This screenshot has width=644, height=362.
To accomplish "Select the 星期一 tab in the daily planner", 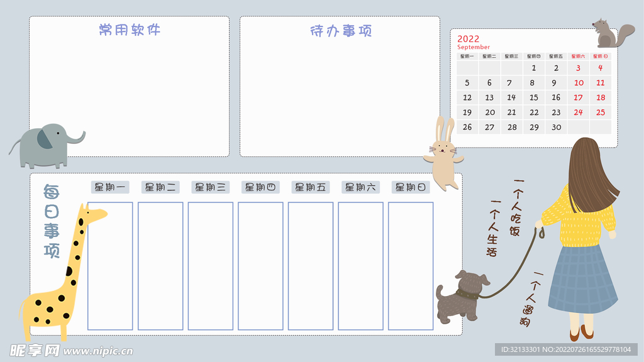I will pos(109,187).
